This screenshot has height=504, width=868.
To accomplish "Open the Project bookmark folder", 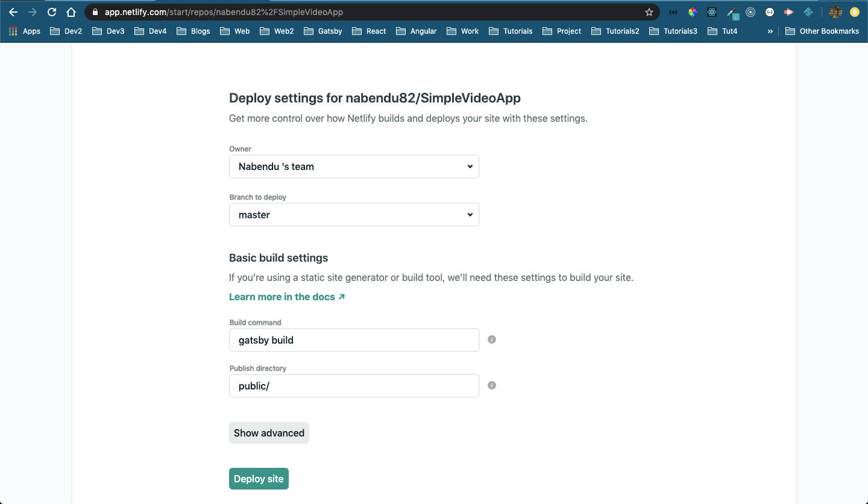I will pos(562,31).
